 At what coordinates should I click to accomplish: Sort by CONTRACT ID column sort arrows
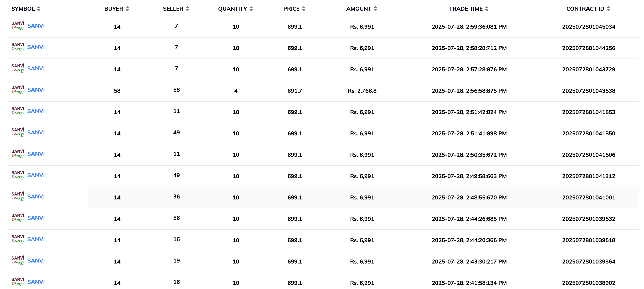coord(609,9)
